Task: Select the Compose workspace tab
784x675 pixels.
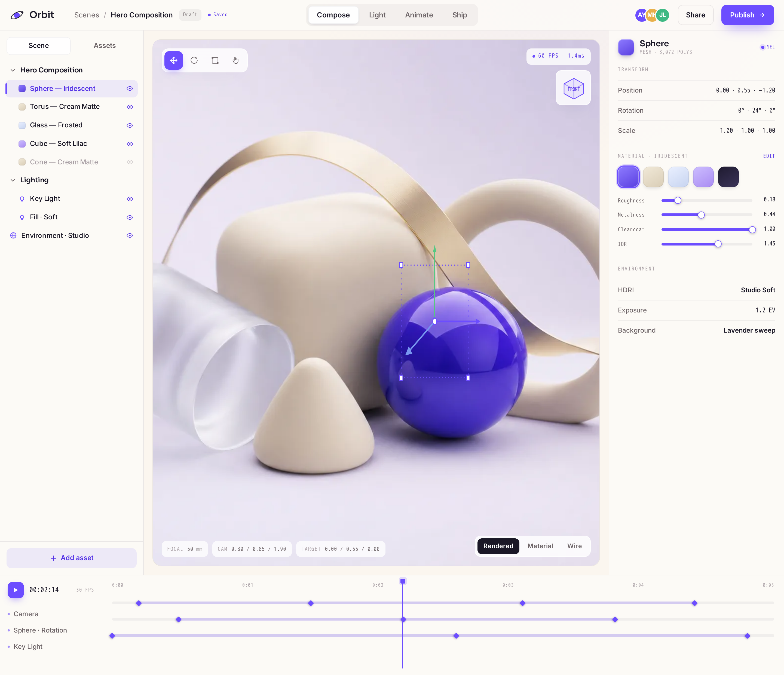Action: click(x=333, y=15)
